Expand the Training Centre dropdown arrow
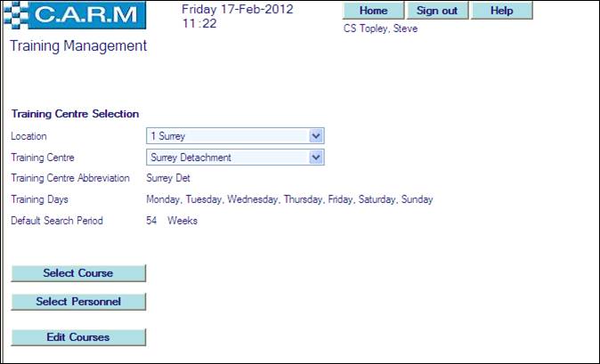The height and width of the screenshot is (364, 600). [x=315, y=158]
